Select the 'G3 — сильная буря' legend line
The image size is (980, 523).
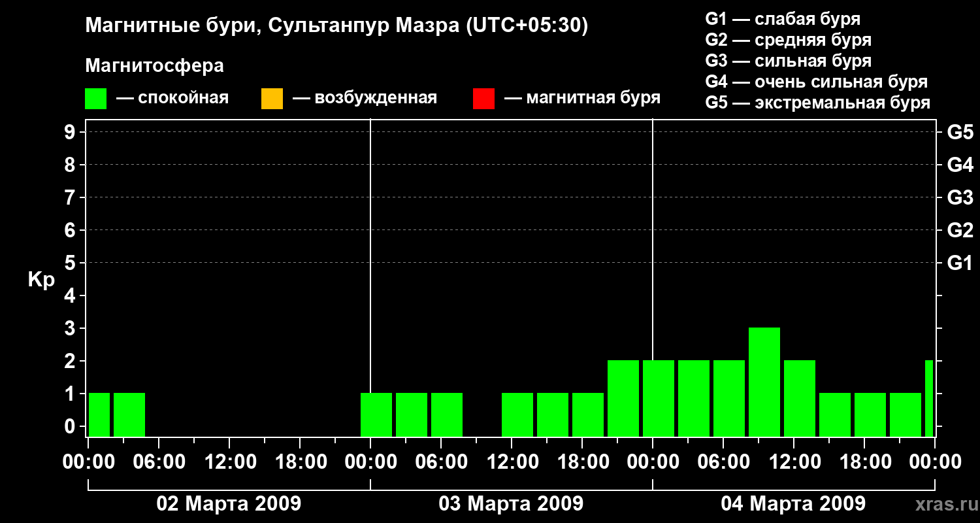788,61
